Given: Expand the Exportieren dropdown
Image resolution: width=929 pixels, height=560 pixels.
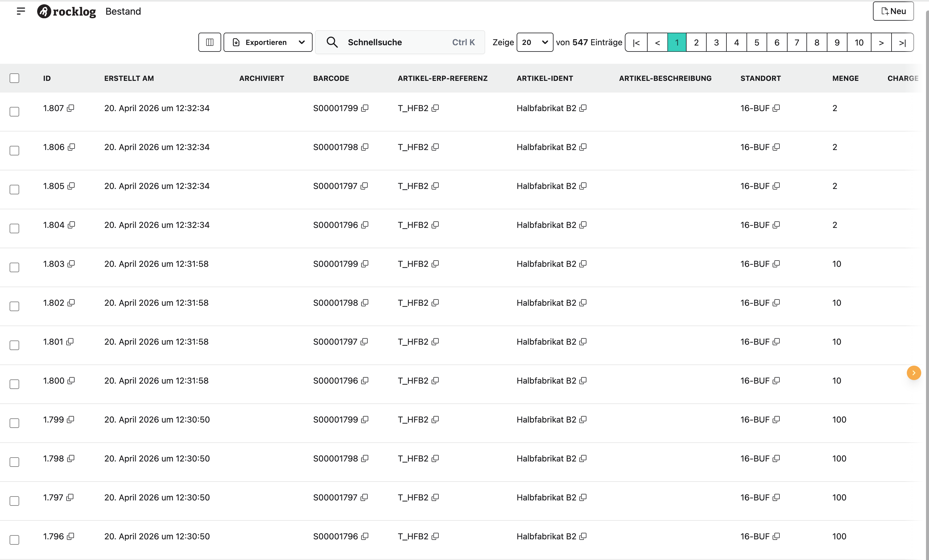Looking at the screenshot, I should 268,42.
